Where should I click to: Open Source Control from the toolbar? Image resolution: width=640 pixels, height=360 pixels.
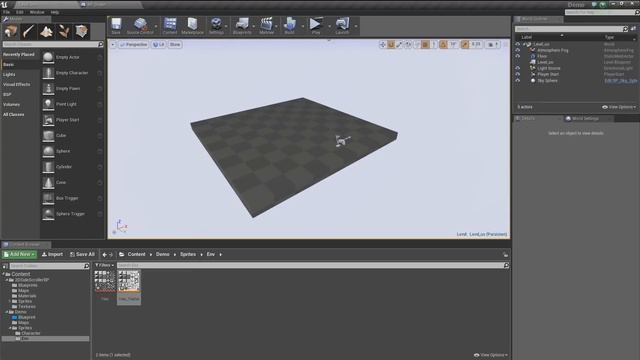pos(140,25)
